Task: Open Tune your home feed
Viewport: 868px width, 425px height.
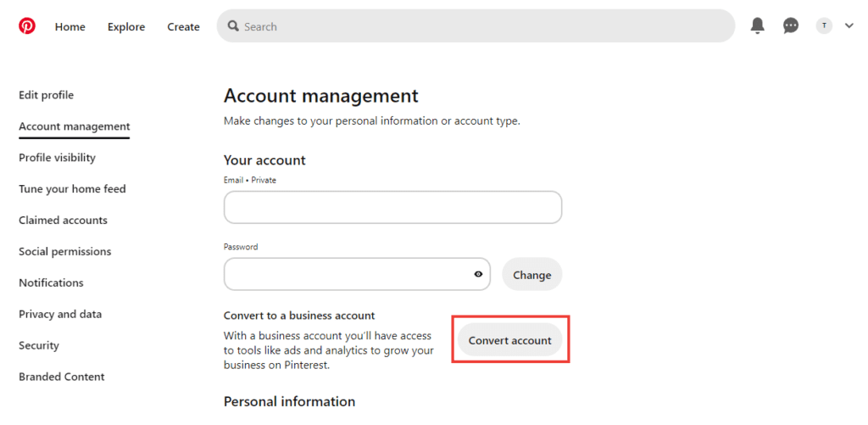Action: (72, 189)
